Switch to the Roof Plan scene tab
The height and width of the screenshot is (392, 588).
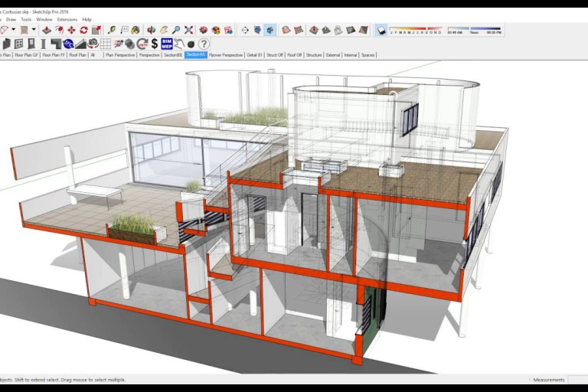point(77,55)
